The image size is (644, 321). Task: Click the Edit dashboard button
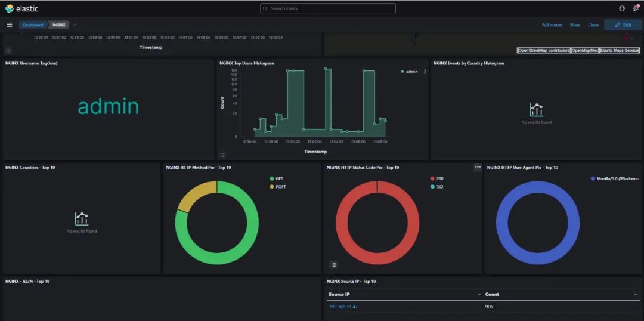(x=623, y=24)
